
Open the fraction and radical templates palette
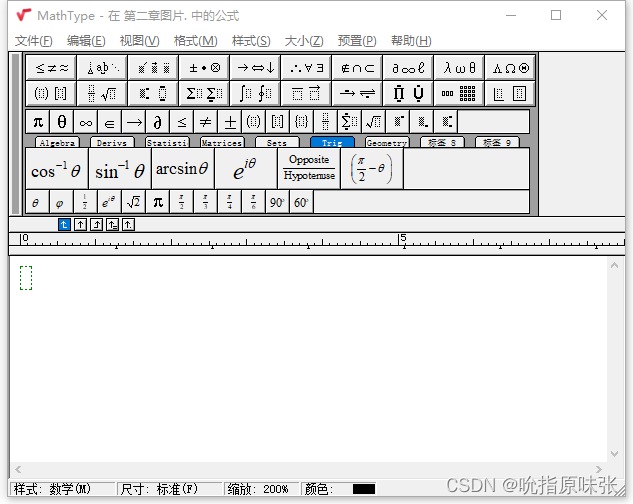(x=103, y=94)
